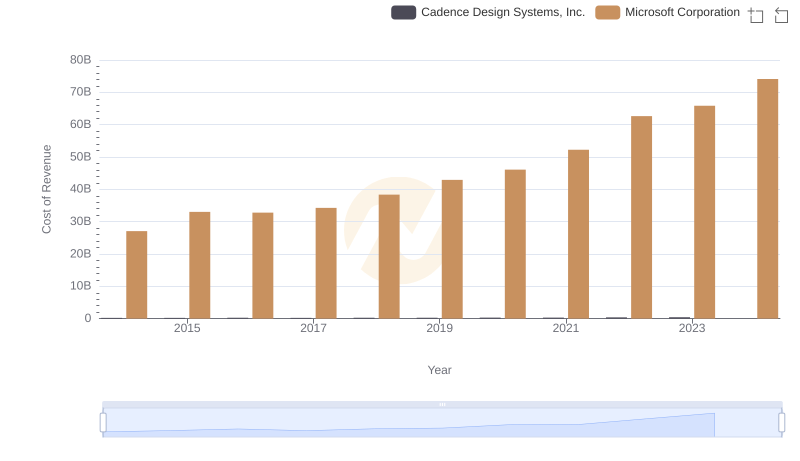The height and width of the screenshot is (461, 800).
Task: Click the 60B y-axis label
Action: 81,124
